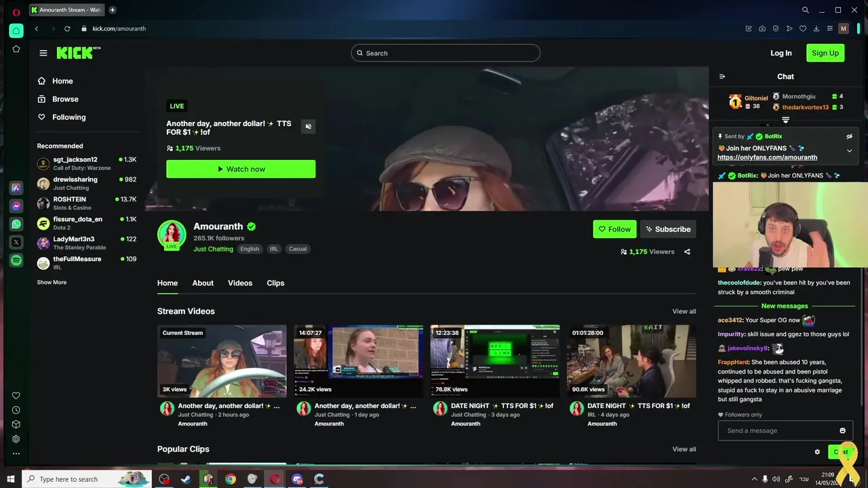Click the share icon next to viewers count
868x488 pixels.
click(x=687, y=251)
